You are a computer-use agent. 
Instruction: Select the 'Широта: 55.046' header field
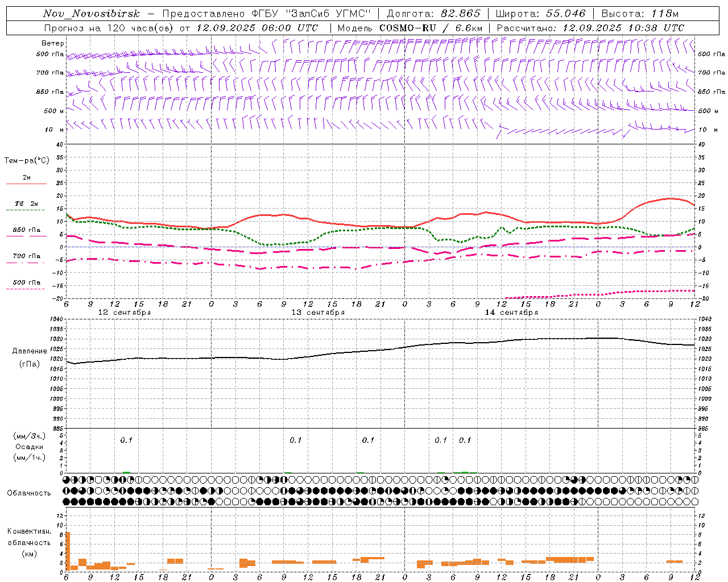540,14
